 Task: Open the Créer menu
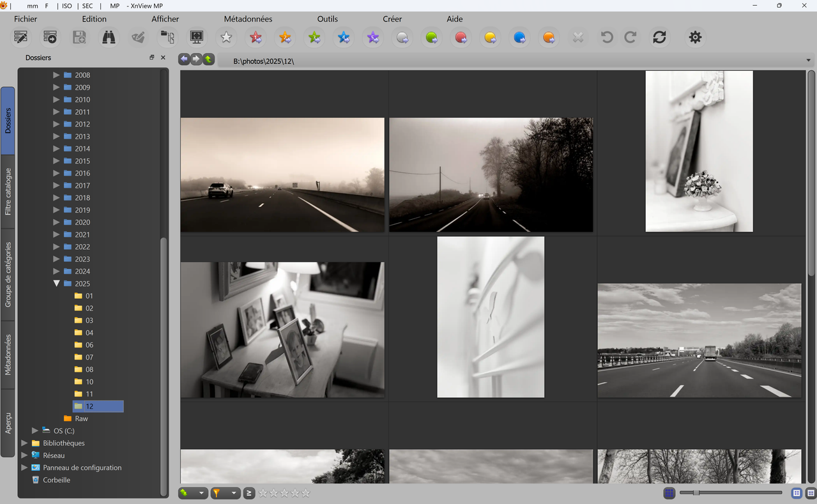[x=392, y=19]
